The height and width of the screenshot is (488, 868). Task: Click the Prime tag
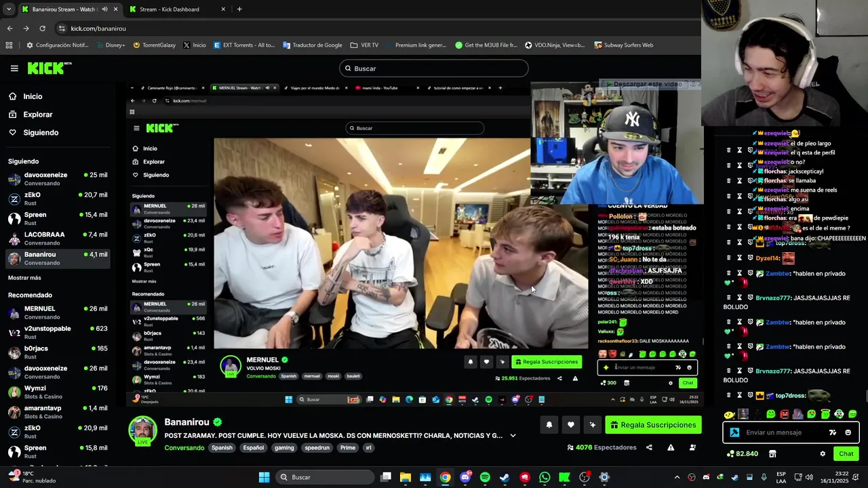(348, 448)
